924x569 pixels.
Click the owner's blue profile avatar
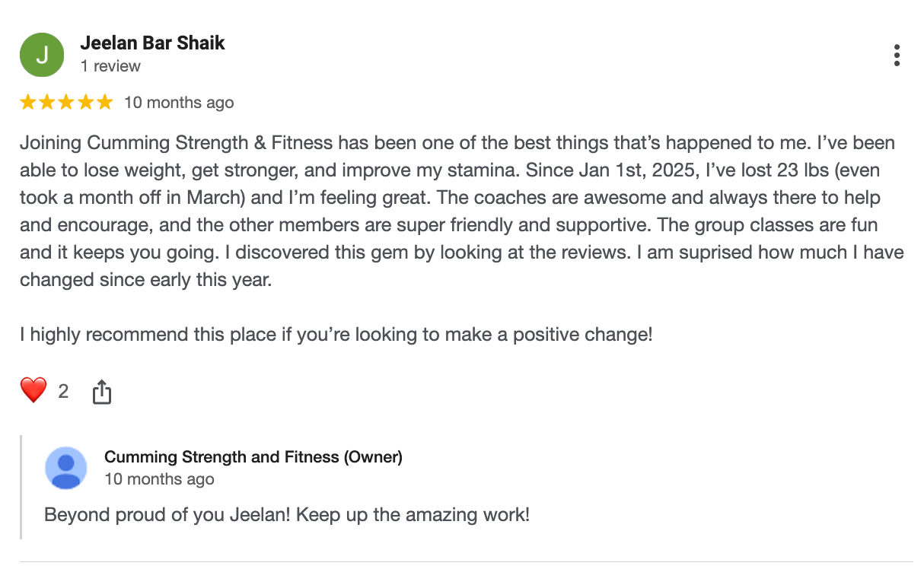66,468
